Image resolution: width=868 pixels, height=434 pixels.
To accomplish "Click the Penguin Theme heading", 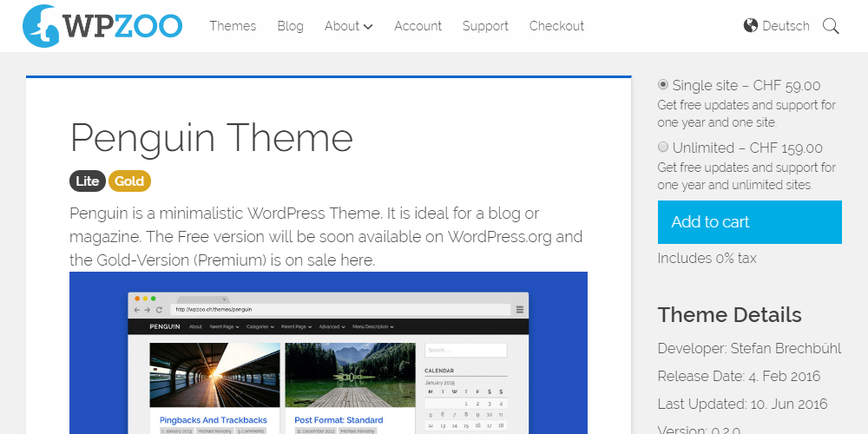I will (212, 137).
